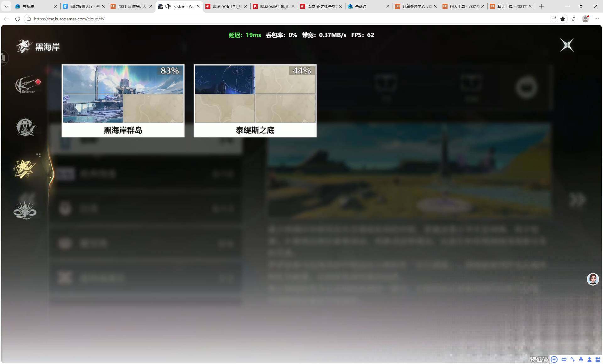This screenshot has width=603, height=364.
Task: Click the filled star favorite icon
Action: click(563, 19)
